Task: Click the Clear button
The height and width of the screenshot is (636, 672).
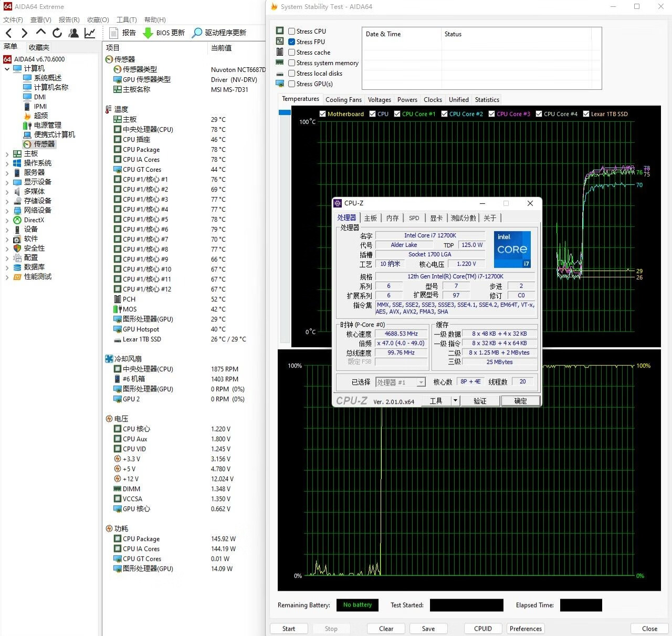Action: (x=386, y=629)
